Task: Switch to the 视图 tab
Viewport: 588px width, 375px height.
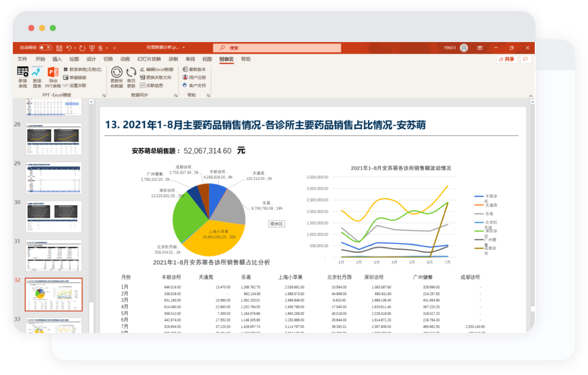Action: [207, 59]
